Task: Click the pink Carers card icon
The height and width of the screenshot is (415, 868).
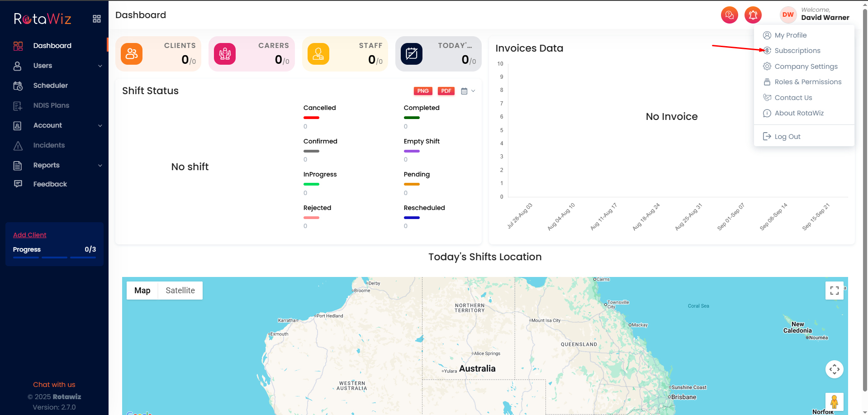Action: click(x=225, y=54)
